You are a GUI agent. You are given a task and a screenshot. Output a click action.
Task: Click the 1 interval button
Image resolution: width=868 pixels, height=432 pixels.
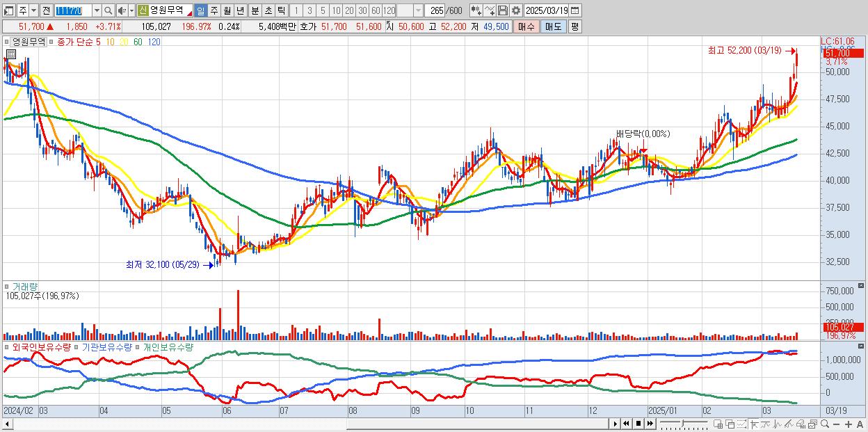(296, 10)
